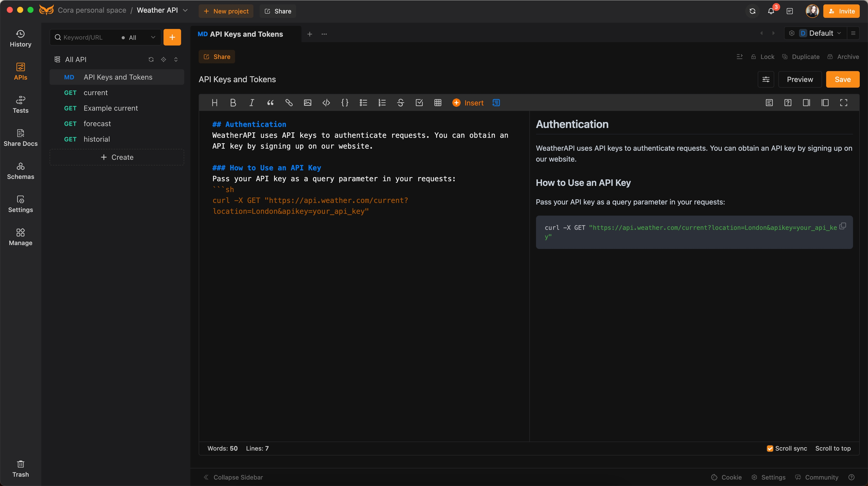This screenshot has width=868, height=486.
Task: Insert a blockquote with the quote icon
Action: [x=270, y=103]
